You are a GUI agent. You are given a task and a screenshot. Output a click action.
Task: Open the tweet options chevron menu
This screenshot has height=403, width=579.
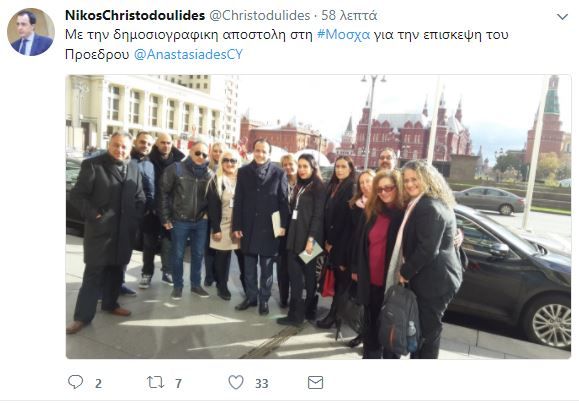(562, 17)
